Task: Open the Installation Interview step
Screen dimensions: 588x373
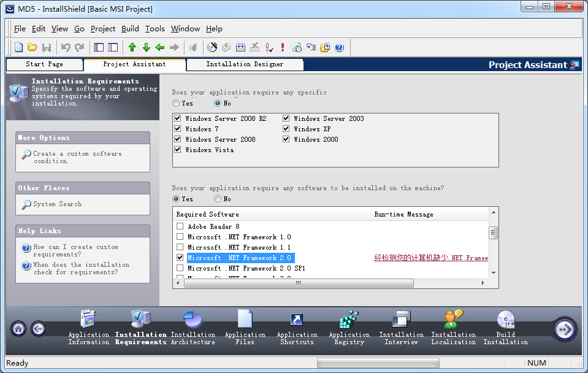Action: coord(401,327)
